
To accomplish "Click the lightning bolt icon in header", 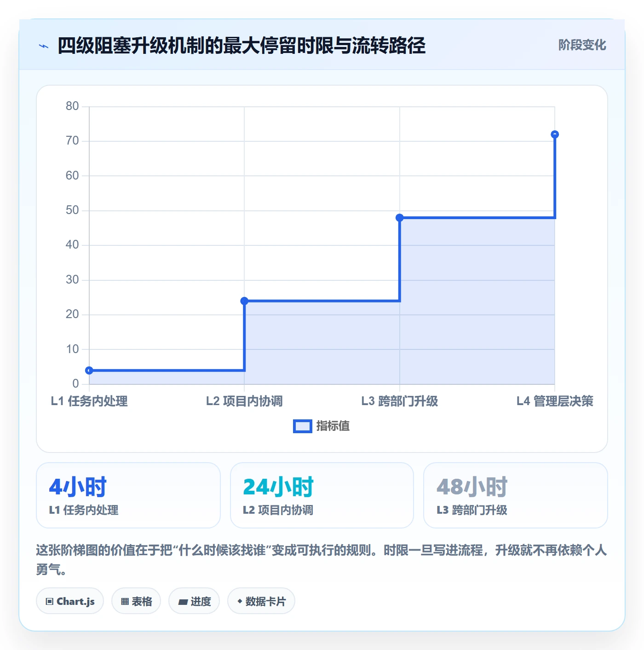I will [44, 46].
